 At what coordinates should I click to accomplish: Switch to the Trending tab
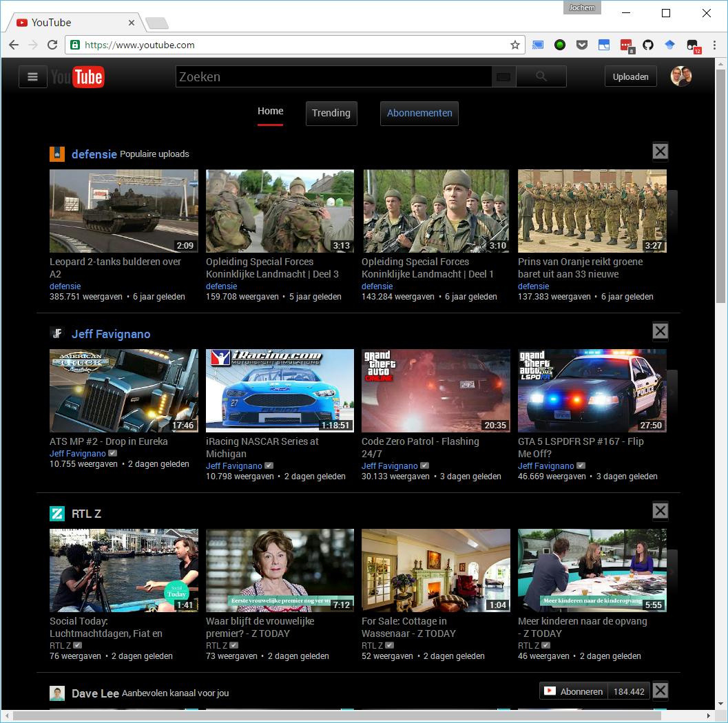[331, 113]
